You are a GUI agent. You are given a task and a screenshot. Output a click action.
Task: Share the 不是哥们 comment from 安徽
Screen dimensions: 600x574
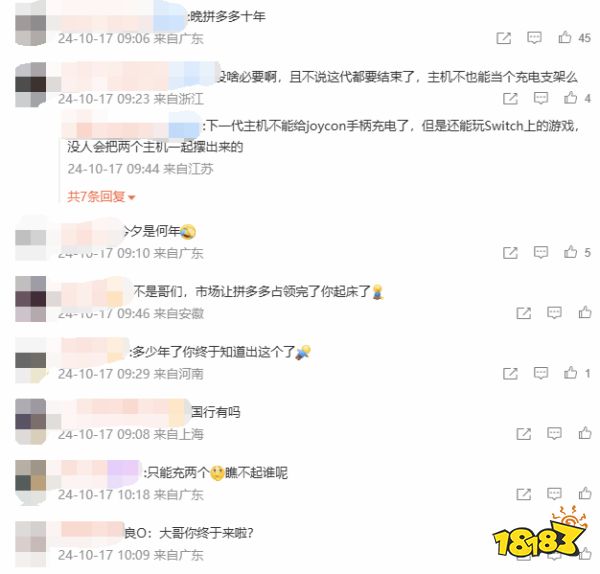point(523,313)
